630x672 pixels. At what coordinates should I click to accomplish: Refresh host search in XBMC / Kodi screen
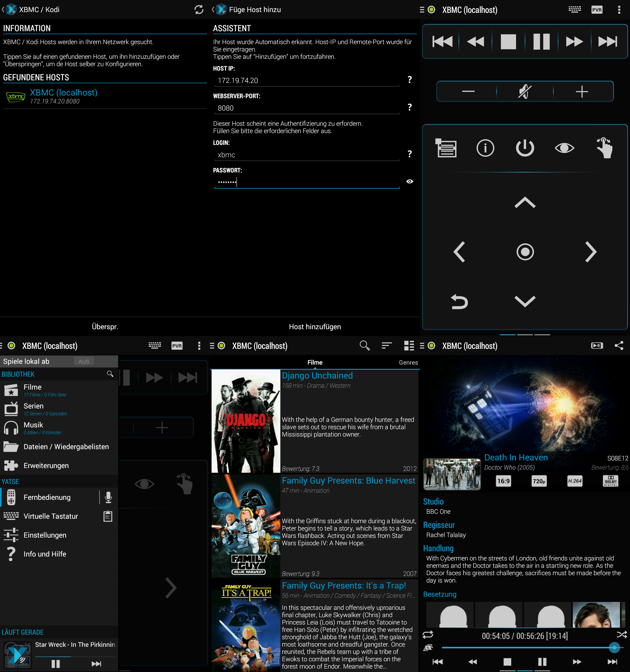pyautogui.click(x=199, y=9)
